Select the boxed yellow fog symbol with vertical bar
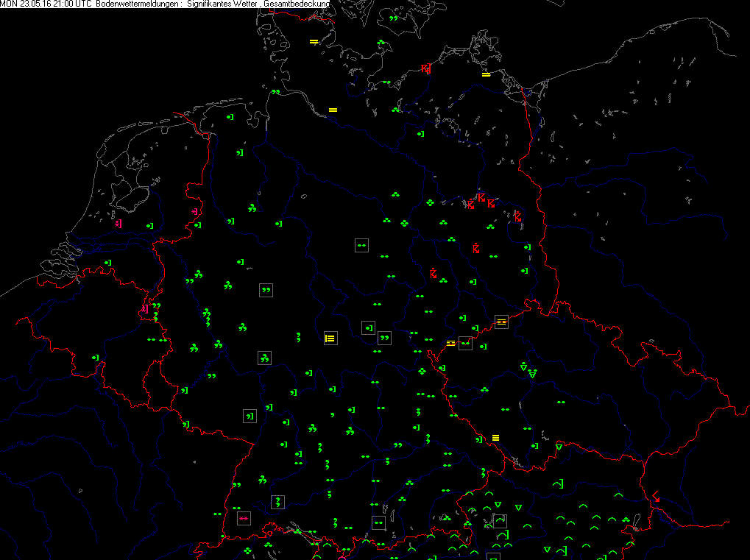This screenshot has width=750, height=560. coord(330,339)
